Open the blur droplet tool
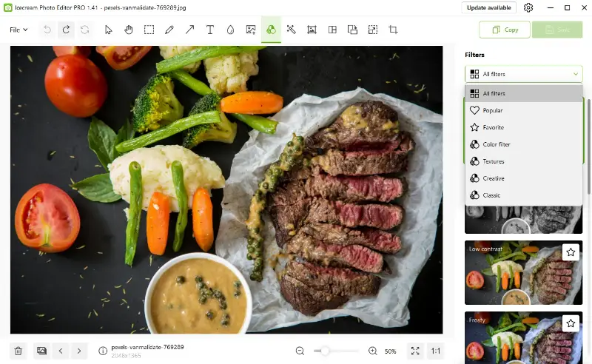 tap(230, 30)
